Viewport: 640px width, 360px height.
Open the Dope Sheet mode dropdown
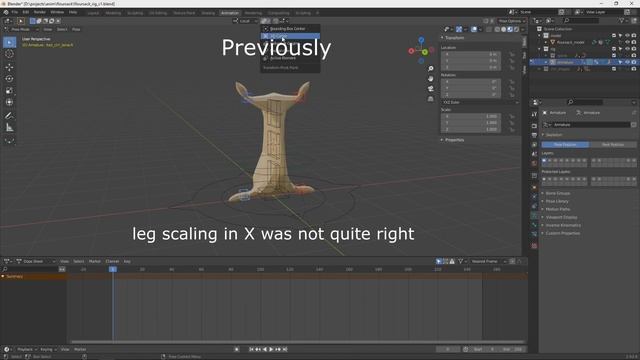tap(36, 261)
